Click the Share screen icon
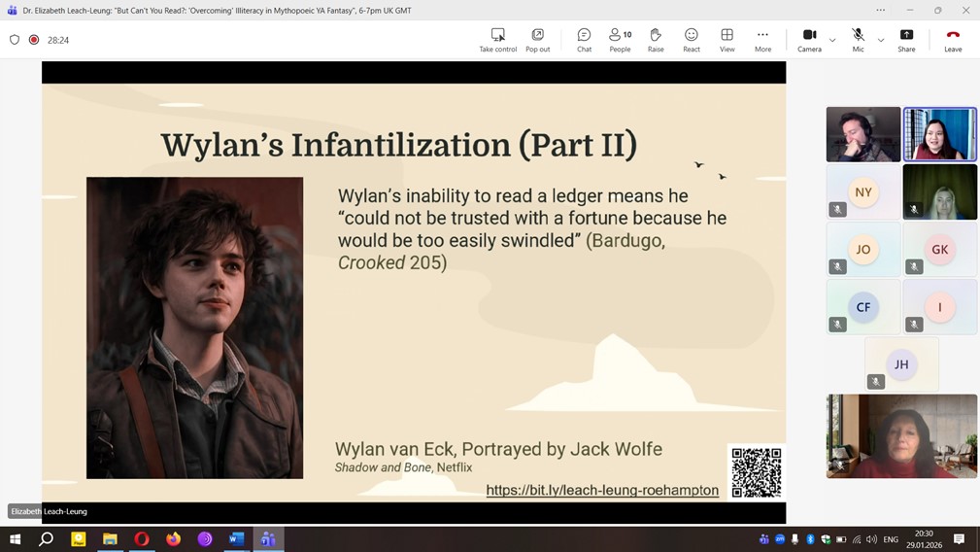 tap(906, 40)
